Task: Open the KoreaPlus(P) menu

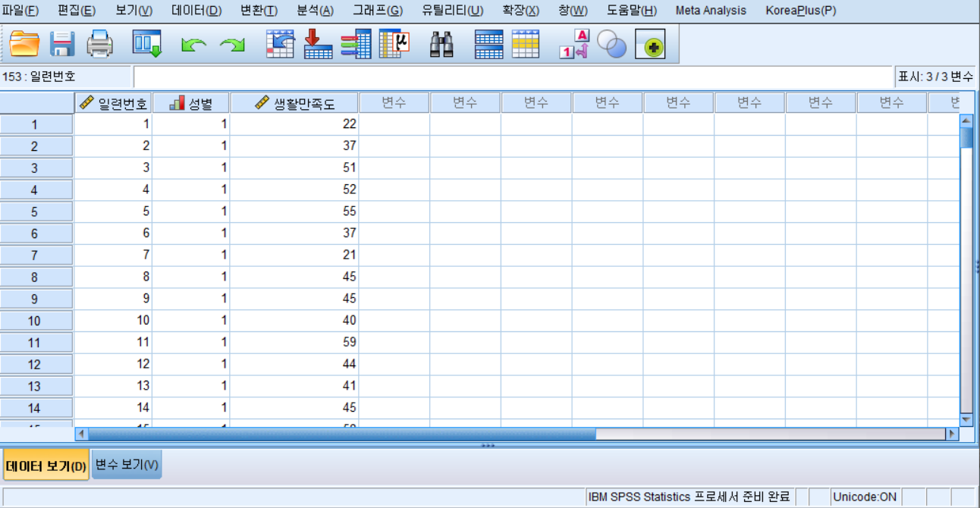Action: coord(801,11)
